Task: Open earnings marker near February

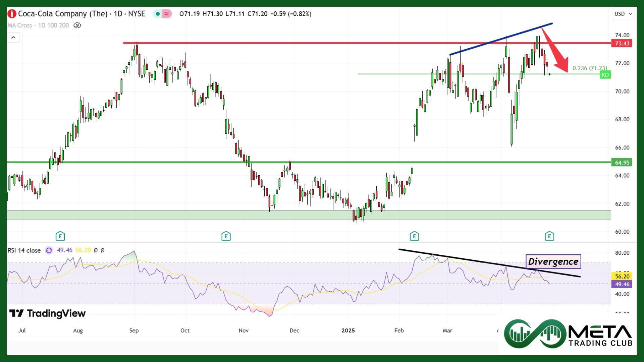Action: [414, 236]
